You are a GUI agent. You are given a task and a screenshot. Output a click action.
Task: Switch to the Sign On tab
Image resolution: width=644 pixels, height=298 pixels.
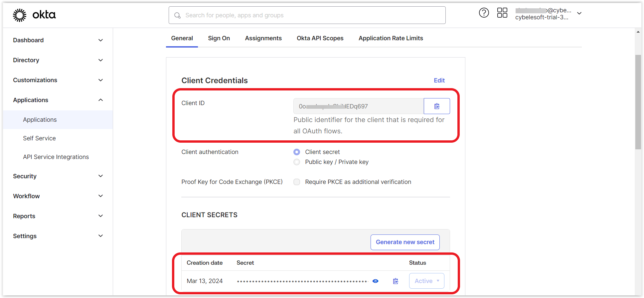click(x=219, y=38)
